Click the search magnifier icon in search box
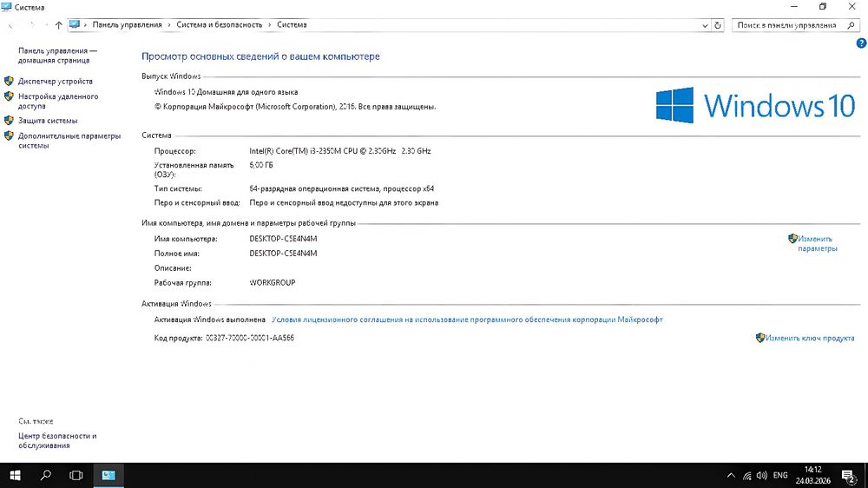The width and height of the screenshot is (868, 488). coord(851,25)
